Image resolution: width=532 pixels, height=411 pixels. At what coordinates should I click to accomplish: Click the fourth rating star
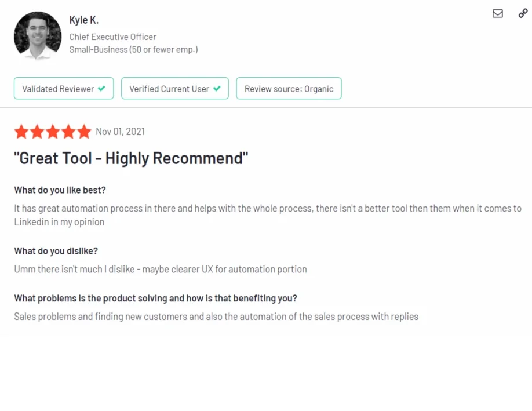point(68,132)
